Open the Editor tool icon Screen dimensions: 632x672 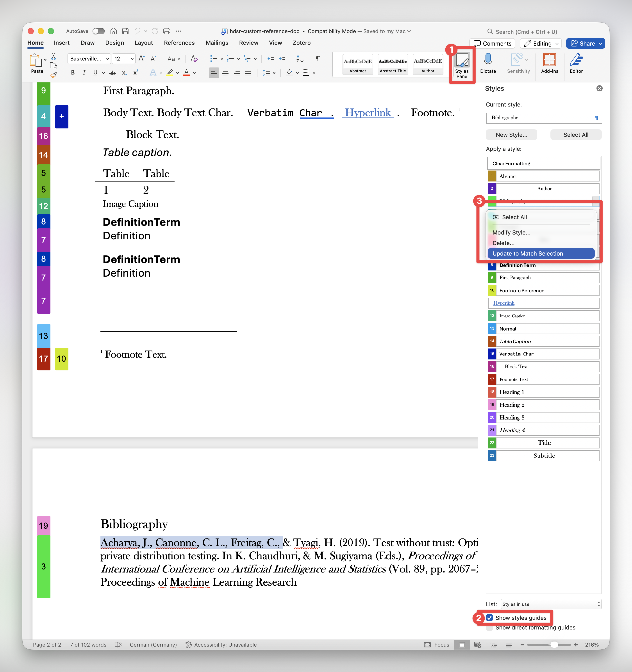(x=576, y=60)
